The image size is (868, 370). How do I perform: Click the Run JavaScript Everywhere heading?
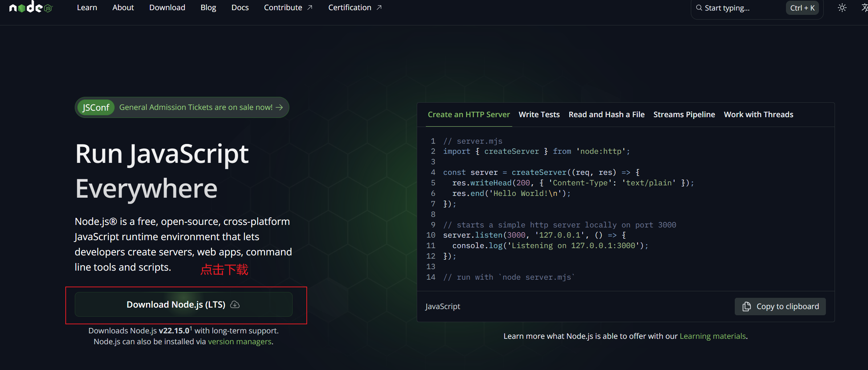coord(162,171)
